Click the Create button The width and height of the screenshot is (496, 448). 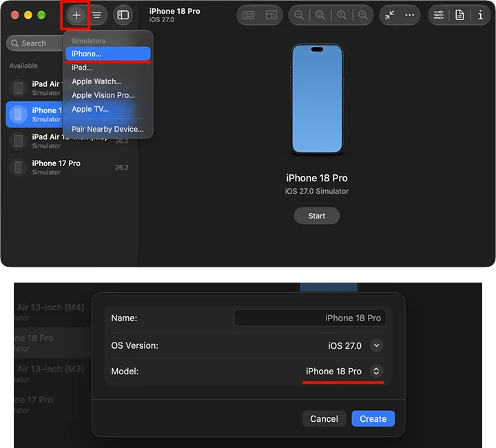[373, 419]
